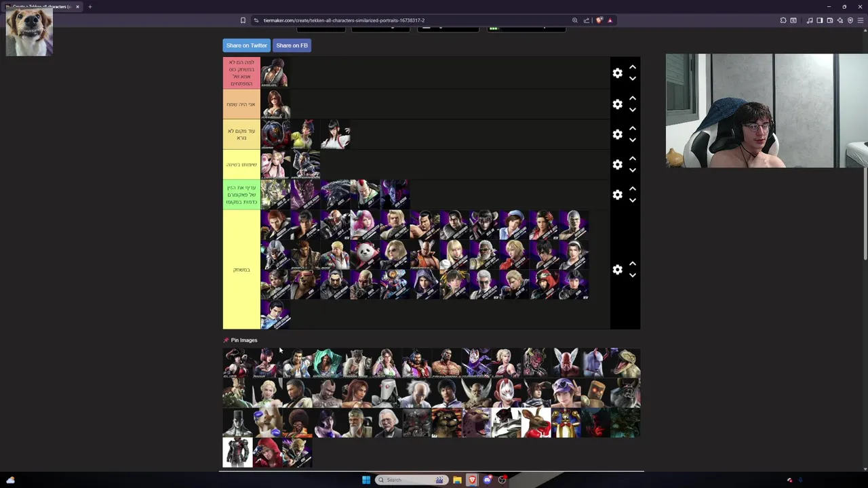This screenshot has width=868, height=488.
Task: Close the Tekken tier list tab
Action: [x=77, y=7]
